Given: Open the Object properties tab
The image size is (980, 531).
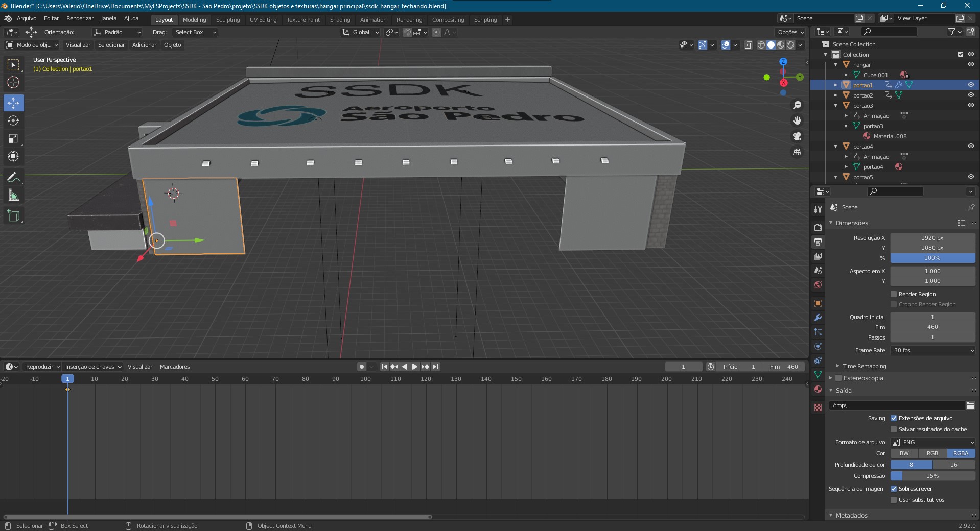Looking at the screenshot, I should [x=818, y=303].
